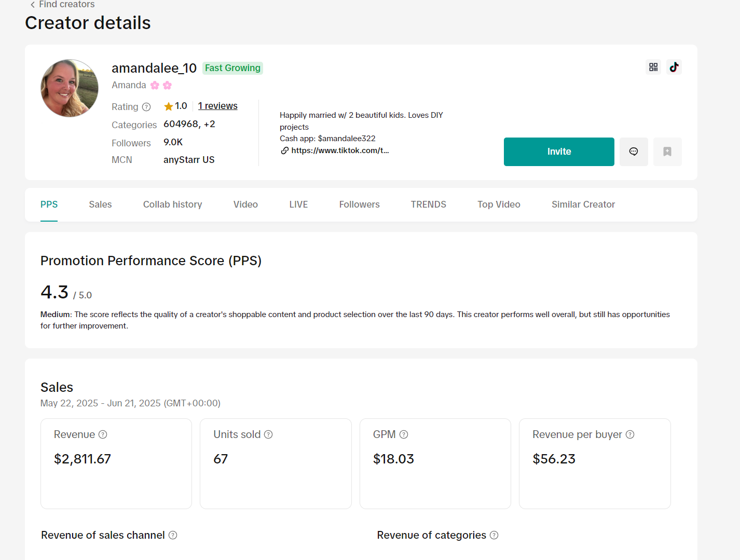Switch to the Sales tab
Image resolution: width=740 pixels, height=560 pixels.
pos(100,204)
